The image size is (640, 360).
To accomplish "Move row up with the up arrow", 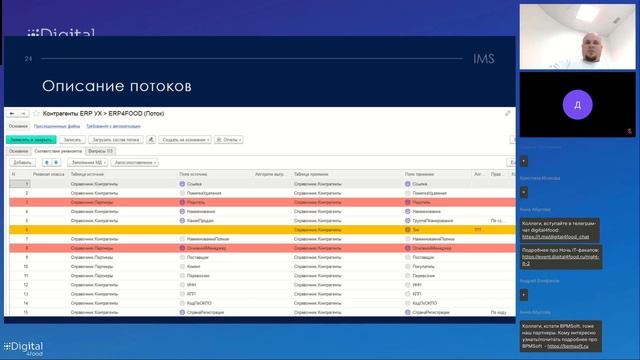I will [x=47, y=162].
